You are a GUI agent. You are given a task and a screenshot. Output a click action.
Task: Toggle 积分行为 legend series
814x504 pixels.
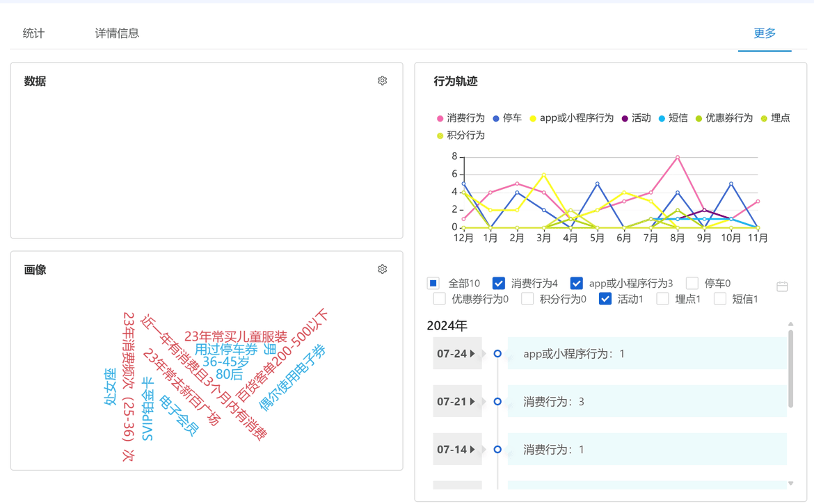click(461, 136)
